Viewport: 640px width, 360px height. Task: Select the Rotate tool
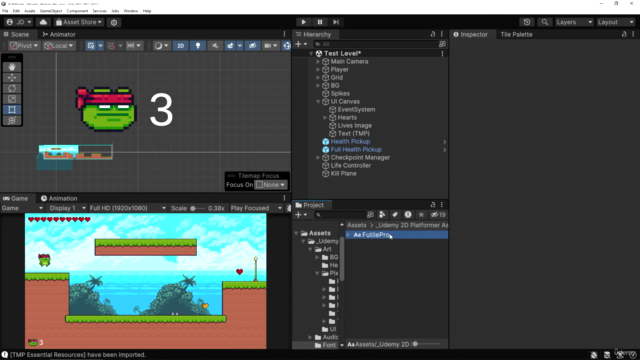12,88
